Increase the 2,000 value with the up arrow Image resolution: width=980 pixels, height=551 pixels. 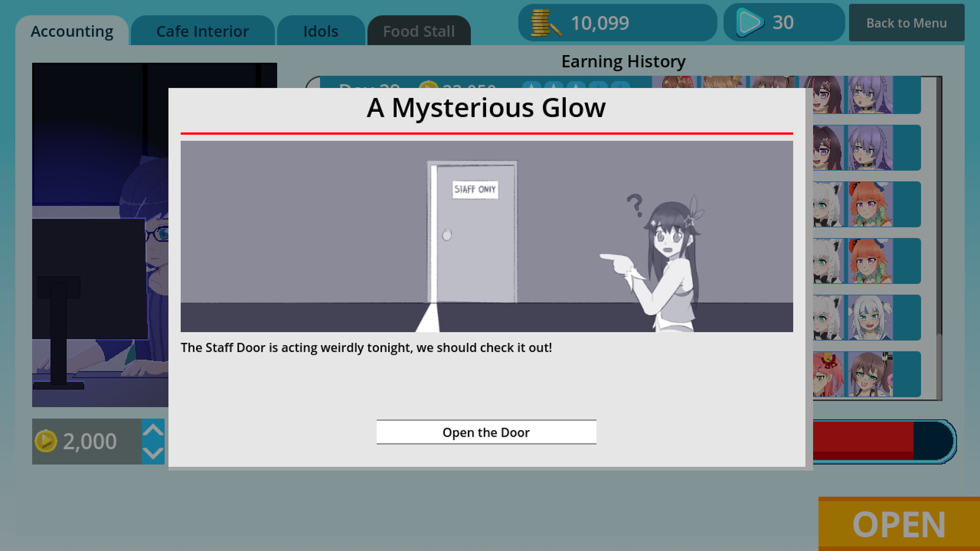(152, 429)
